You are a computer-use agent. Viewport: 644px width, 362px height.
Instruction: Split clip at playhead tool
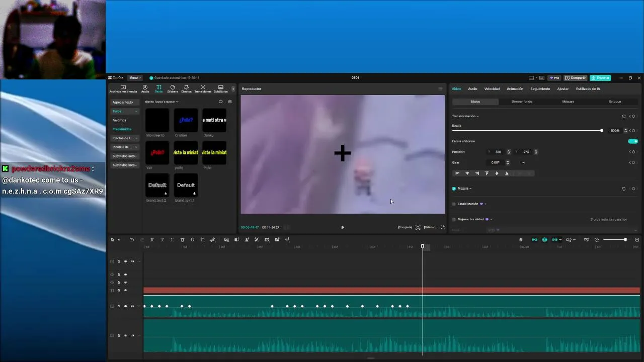pyautogui.click(x=152, y=240)
